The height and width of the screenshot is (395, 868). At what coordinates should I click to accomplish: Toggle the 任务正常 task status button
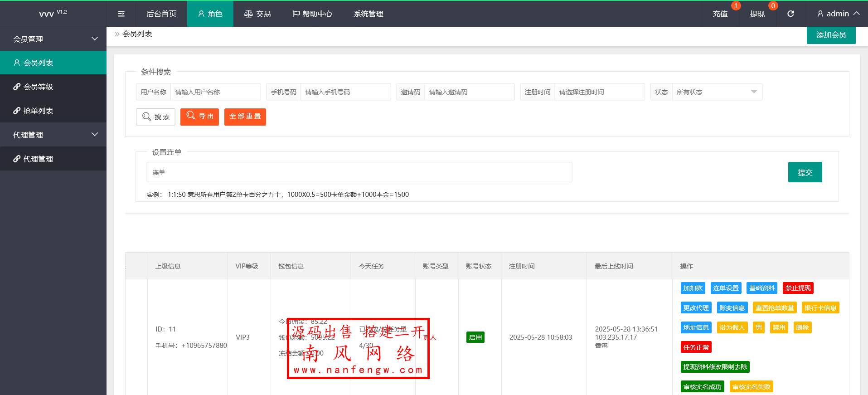(696, 347)
